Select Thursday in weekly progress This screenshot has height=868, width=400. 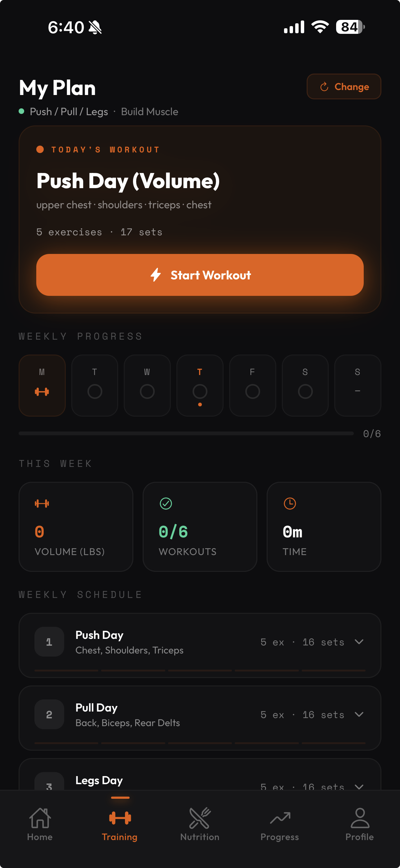(200, 386)
